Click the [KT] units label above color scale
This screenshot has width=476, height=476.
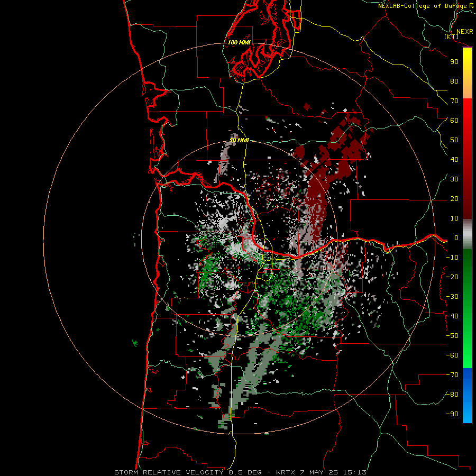click(x=451, y=36)
